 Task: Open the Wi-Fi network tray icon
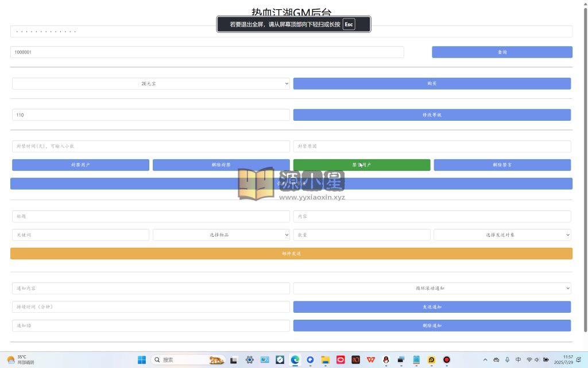click(529, 360)
